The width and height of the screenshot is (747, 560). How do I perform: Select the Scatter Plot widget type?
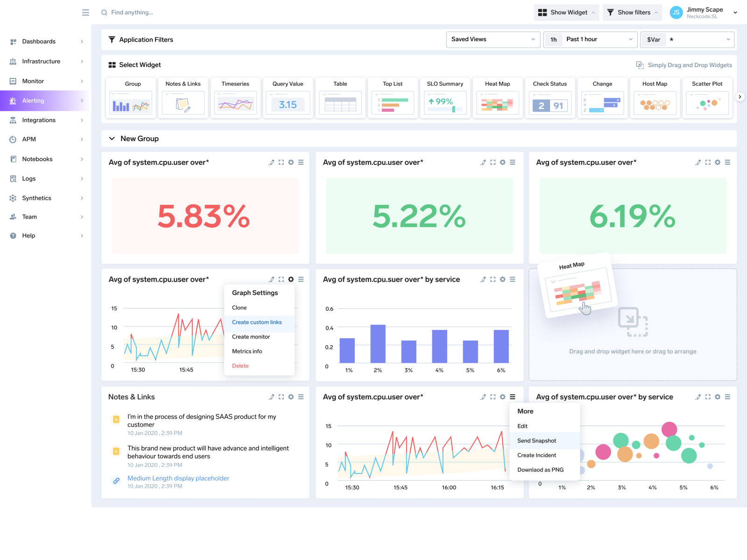(x=707, y=98)
